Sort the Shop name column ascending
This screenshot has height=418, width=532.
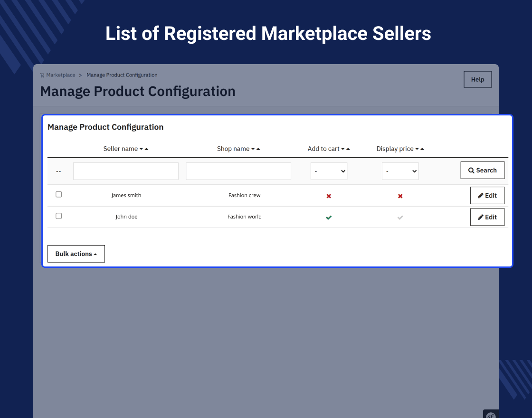(258, 149)
